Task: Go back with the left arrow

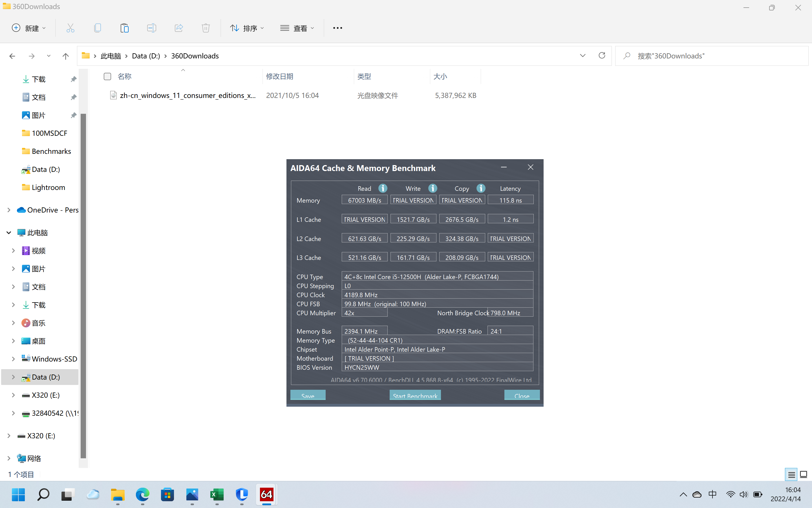Action: (12, 56)
